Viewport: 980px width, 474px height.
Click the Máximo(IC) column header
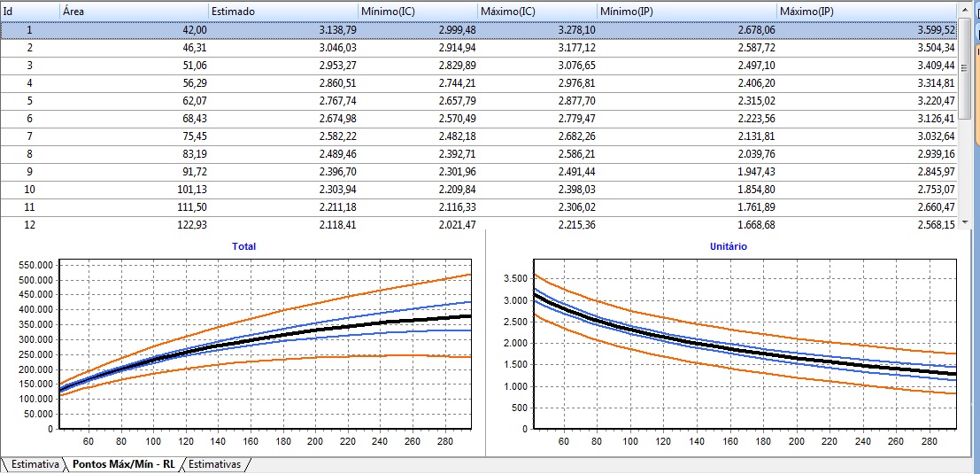pyautogui.click(x=537, y=12)
